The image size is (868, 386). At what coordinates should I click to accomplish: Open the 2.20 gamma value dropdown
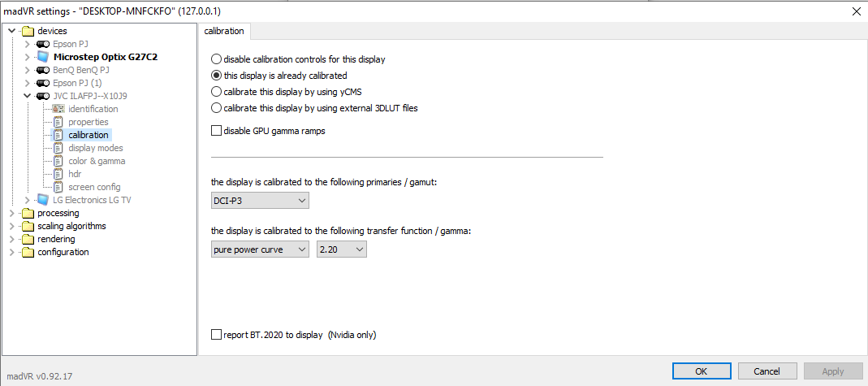coord(342,249)
